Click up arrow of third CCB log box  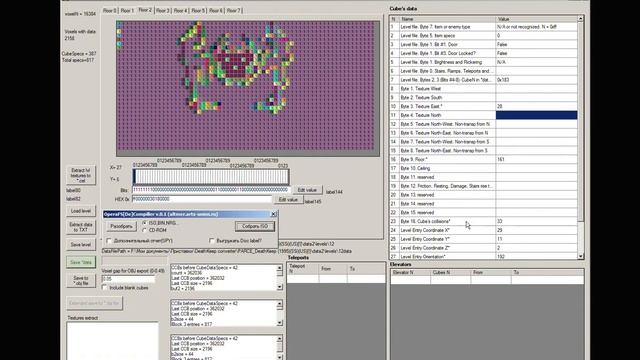280,339
